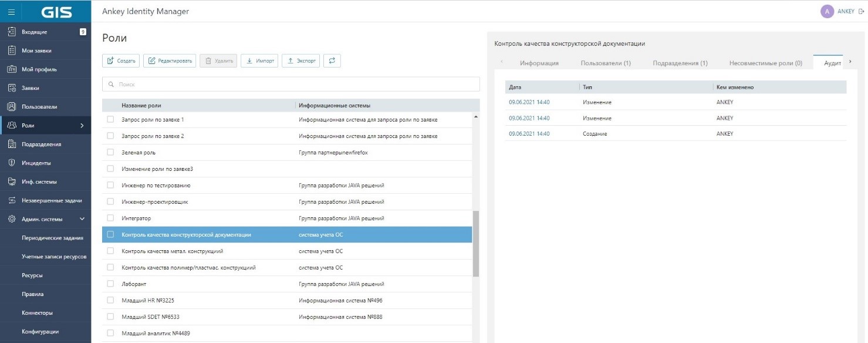Click the logout icon next to ANKEY

click(x=861, y=11)
